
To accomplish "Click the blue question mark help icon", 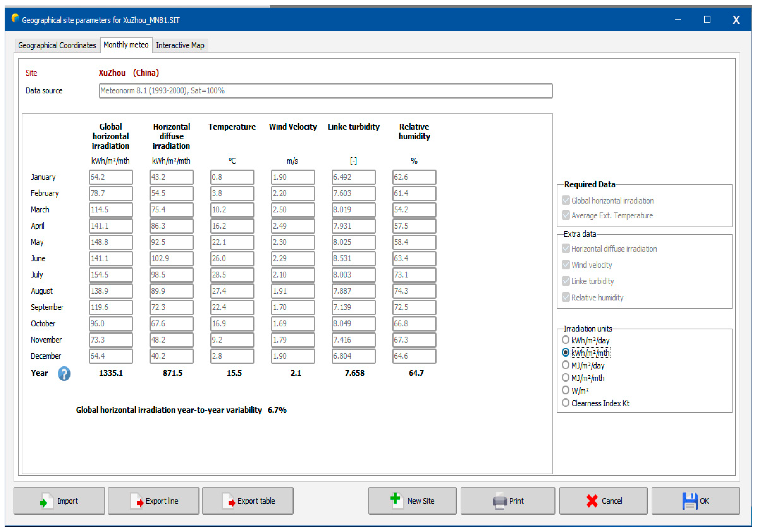I will click(x=64, y=374).
